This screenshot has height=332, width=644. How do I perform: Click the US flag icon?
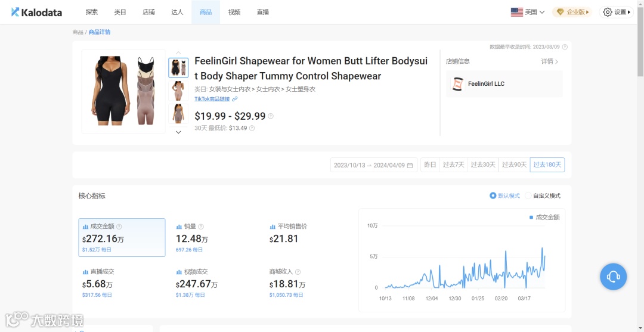pyautogui.click(x=516, y=13)
